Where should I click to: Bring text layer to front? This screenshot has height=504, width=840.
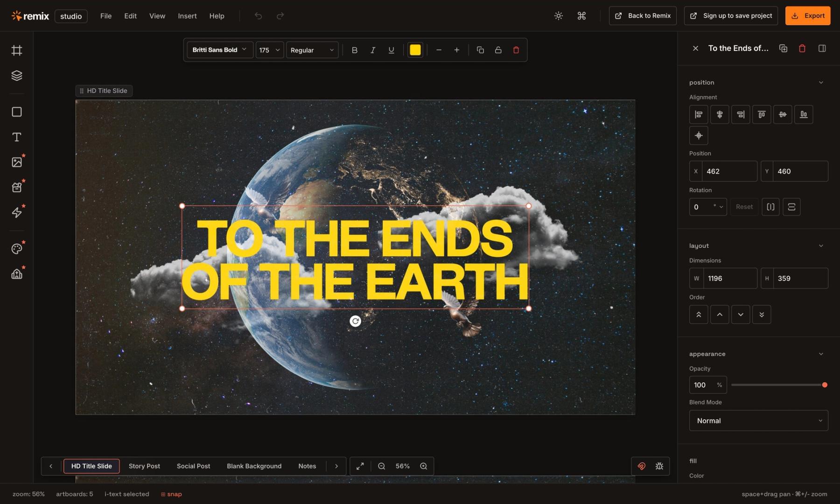(x=699, y=315)
